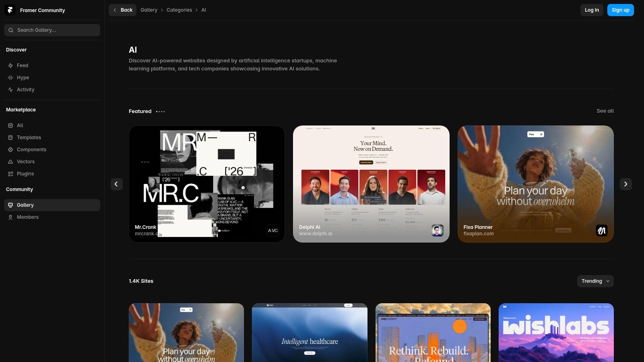Open Activity in Discover menu

click(x=52, y=90)
